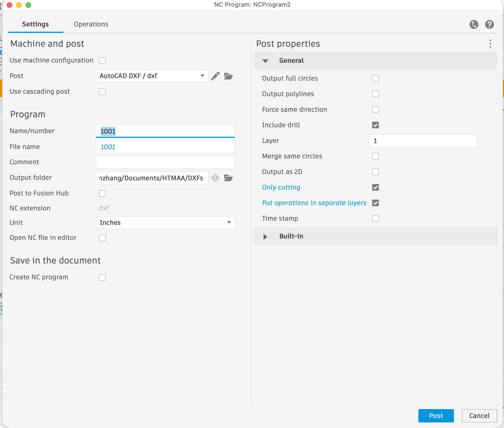
Task: Open the Unit dropdown set to Inches
Action: pyautogui.click(x=165, y=223)
